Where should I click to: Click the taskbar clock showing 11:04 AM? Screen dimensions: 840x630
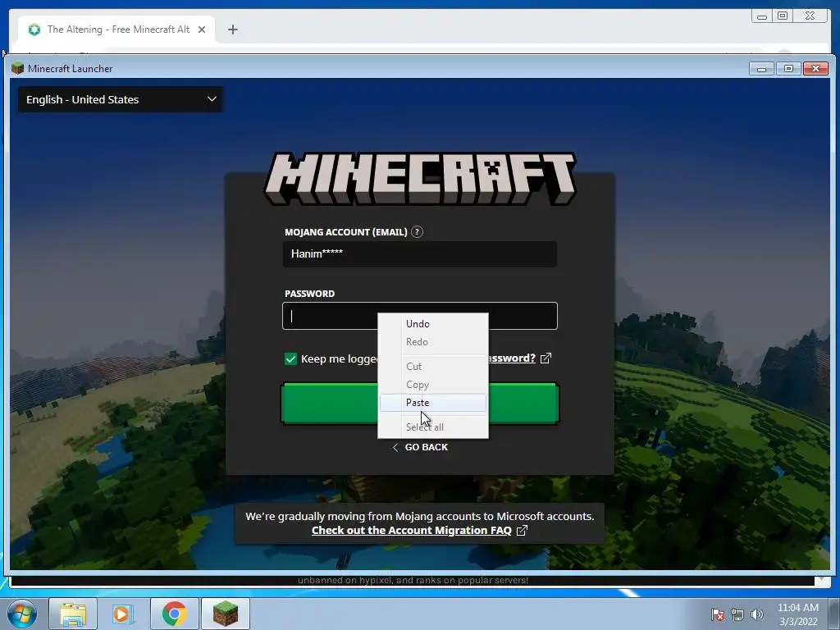(798, 614)
